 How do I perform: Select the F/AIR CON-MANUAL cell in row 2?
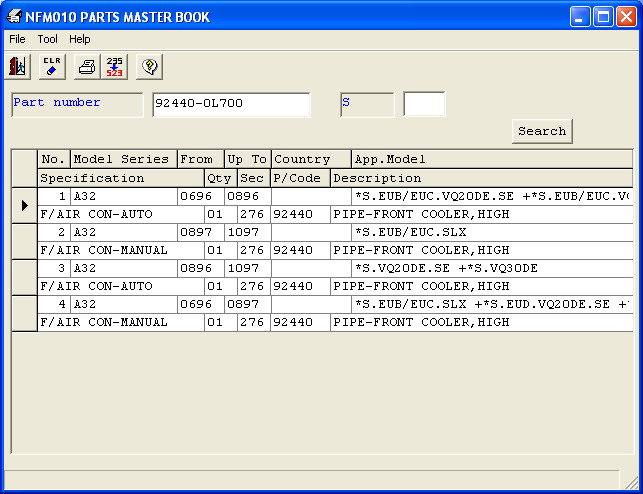(120, 250)
